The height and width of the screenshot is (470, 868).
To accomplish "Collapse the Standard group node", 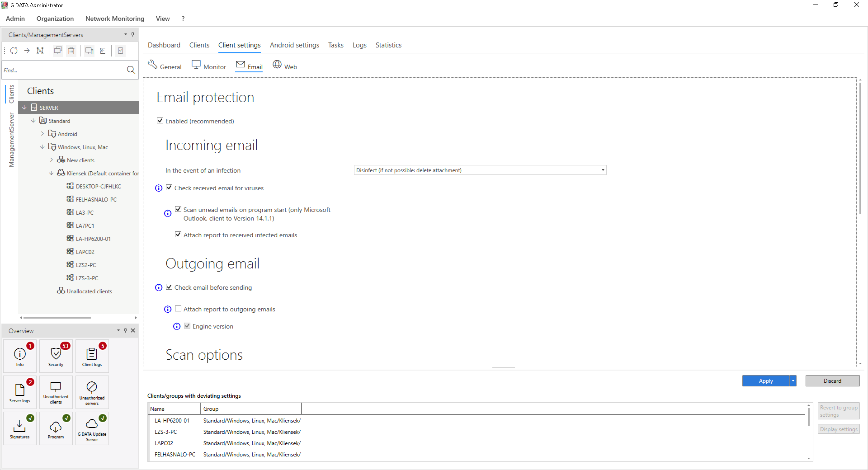I will (x=33, y=121).
